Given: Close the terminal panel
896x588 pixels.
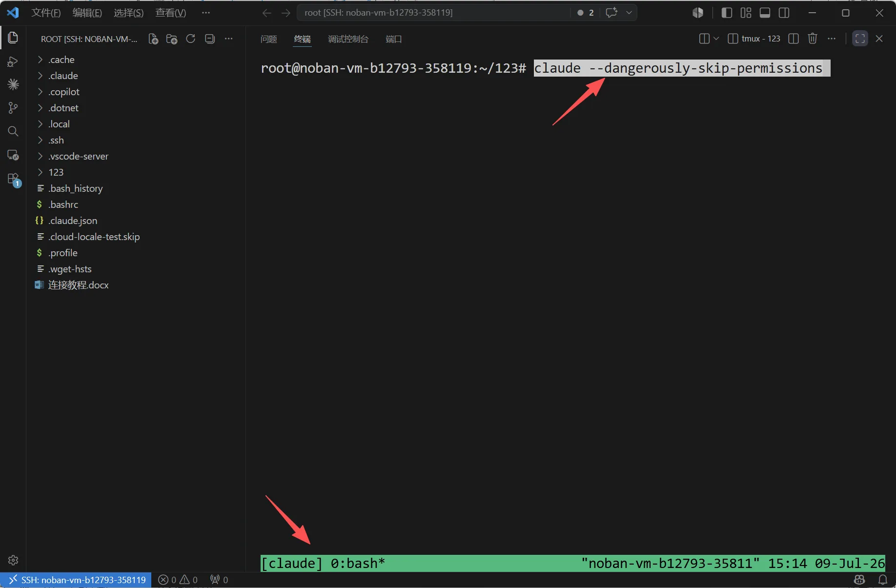Looking at the screenshot, I should click(x=879, y=39).
